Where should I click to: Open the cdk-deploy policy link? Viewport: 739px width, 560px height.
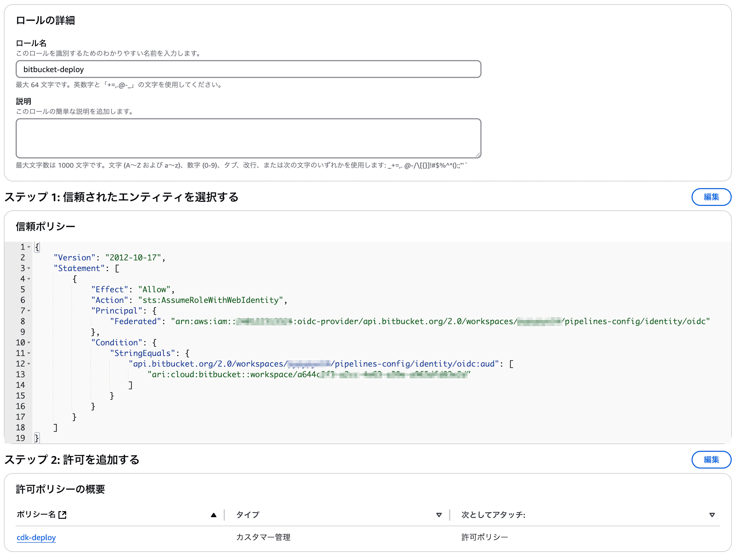coord(36,537)
